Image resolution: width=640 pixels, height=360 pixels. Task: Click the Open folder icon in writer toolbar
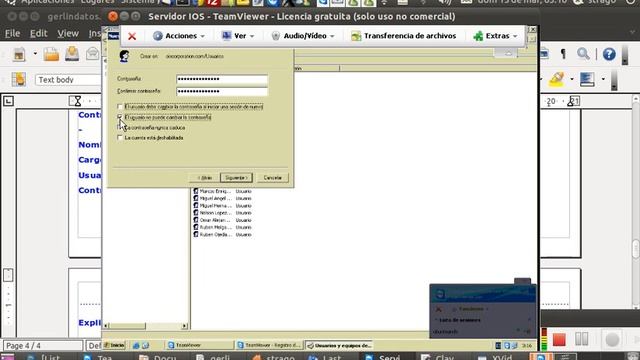pos(51,54)
